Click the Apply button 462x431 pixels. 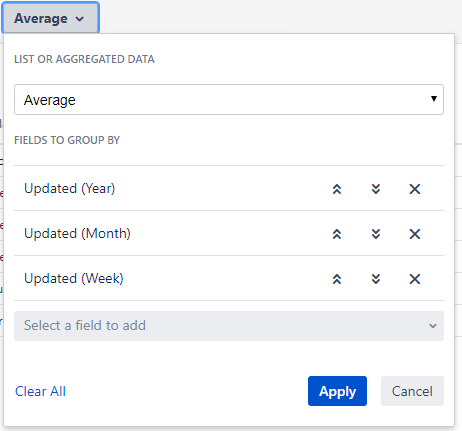point(337,391)
